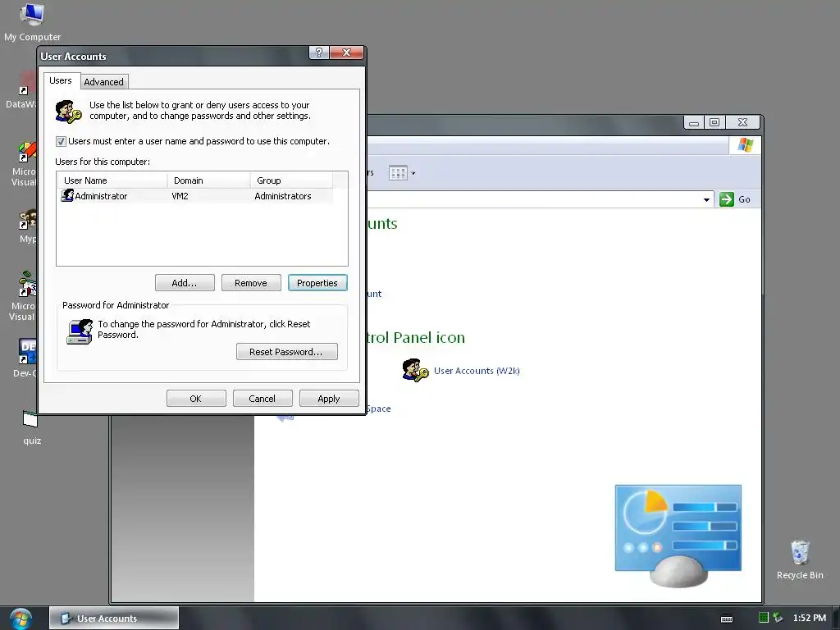Click the Start orb button
The height and width of the screenshot is (630, 840).
coord(21,619)
